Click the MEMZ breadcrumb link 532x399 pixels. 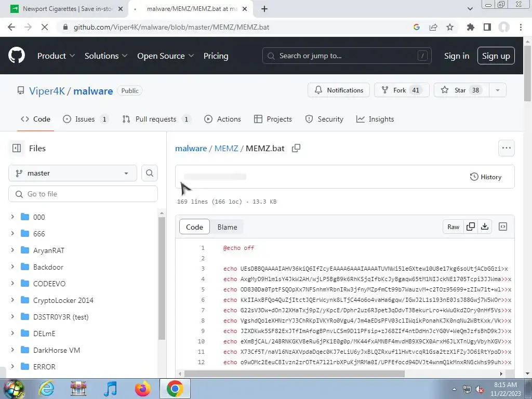(226, 148)
